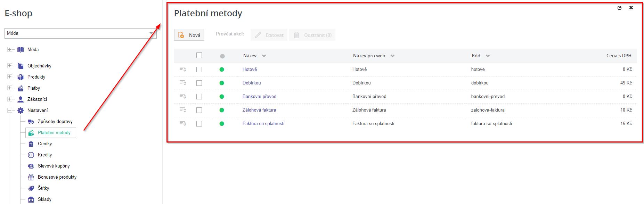Open the Zálohová faktura payment method link
Viewport: 644px width, 204px height.
[x=259, y=110]
